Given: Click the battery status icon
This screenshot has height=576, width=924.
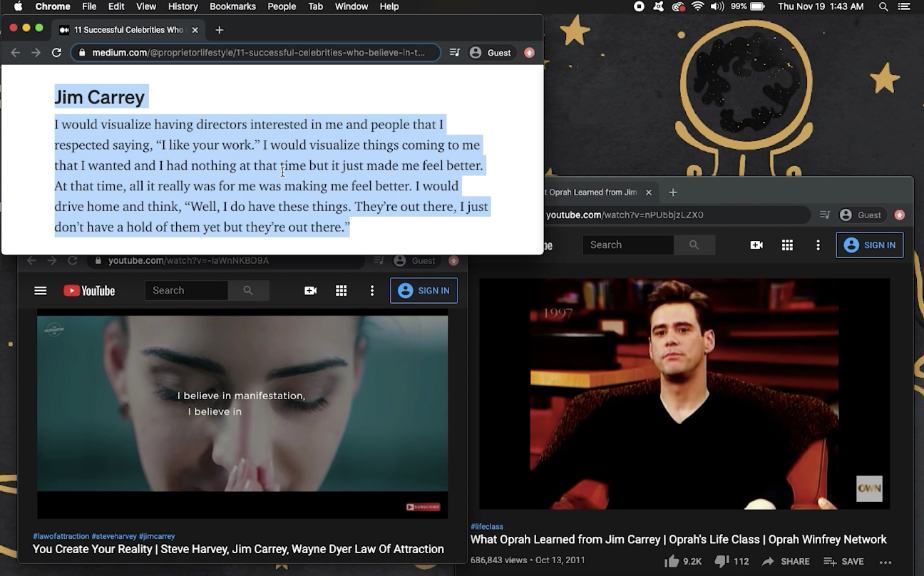Looking at the screenshot, I should tap(757, 6).
